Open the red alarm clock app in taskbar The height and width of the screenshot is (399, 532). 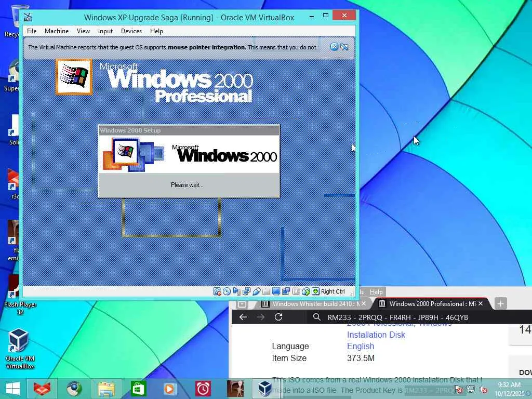point(203,389)
